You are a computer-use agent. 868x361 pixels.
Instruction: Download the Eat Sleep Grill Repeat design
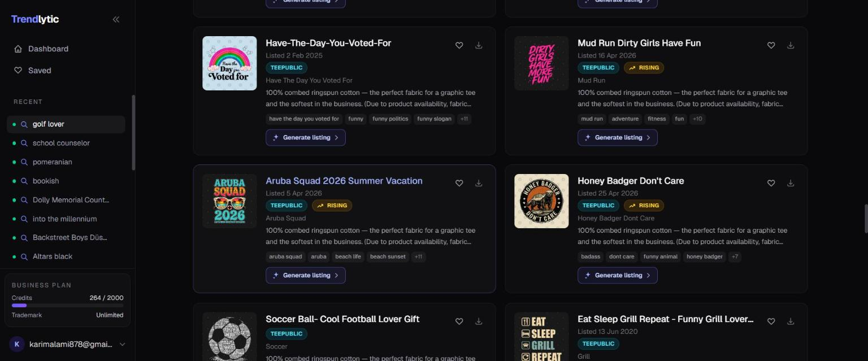(791, 321)
